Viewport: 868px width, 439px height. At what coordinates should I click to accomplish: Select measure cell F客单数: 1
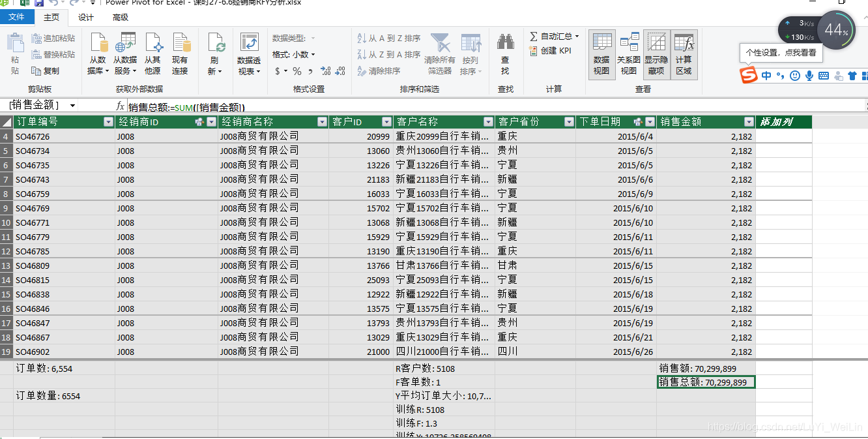[444, 382]
